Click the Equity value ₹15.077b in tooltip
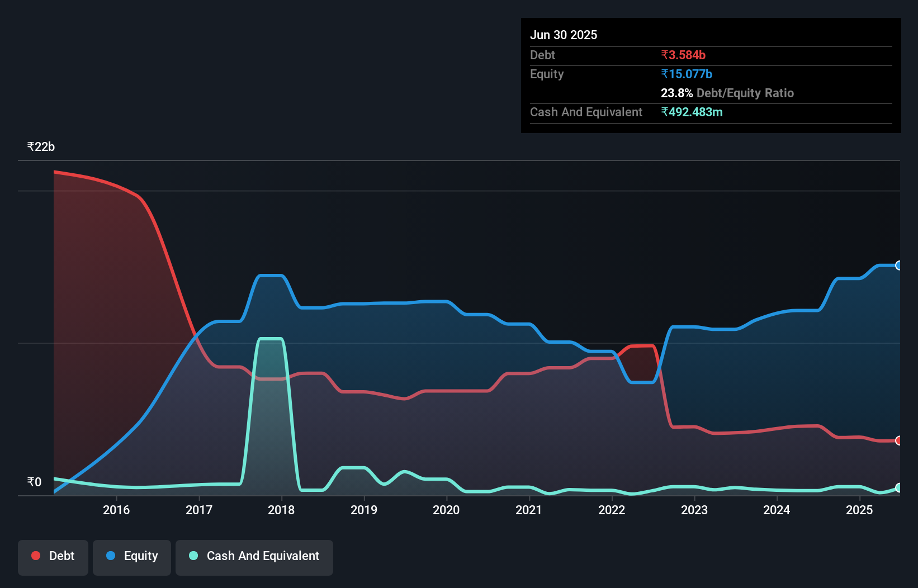Image resolution: width=918 pixels, height=588 pixels. [x=687, y=74]
